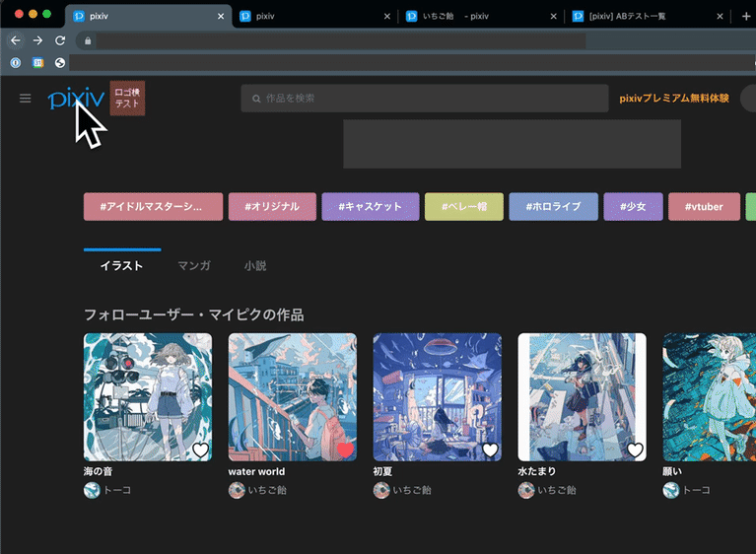This screenshot has width=756, height=554.
Task: Unlike the water world artwork heart
Action: 345,450
